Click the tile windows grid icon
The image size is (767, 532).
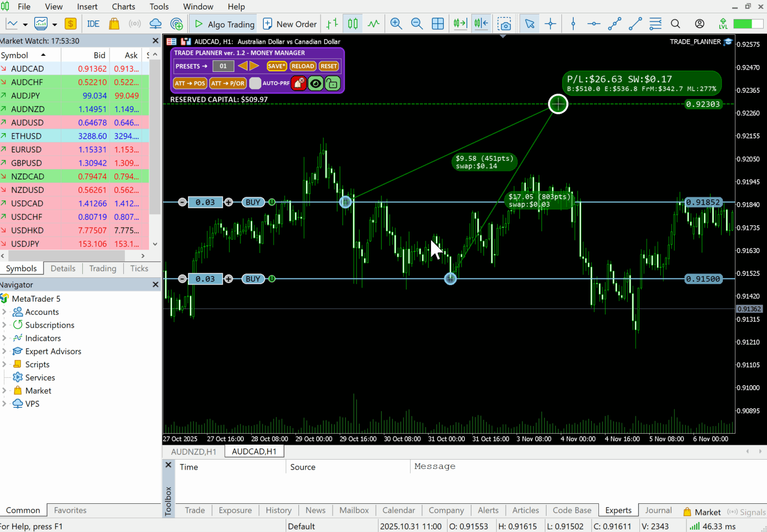pyautogui.click(x=438, y=24)
